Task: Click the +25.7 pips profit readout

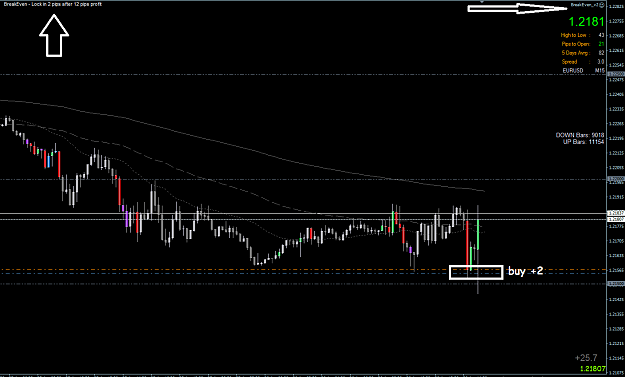Action: (586, 358)
